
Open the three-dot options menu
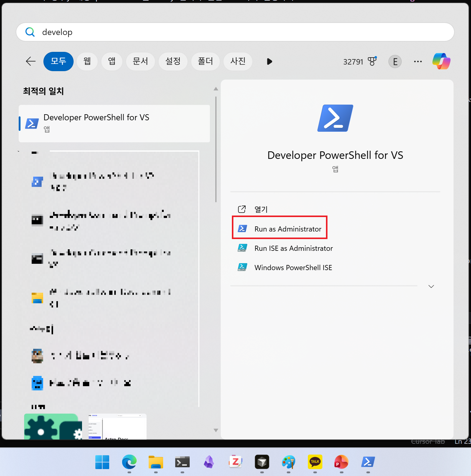[x=418, y=61]
